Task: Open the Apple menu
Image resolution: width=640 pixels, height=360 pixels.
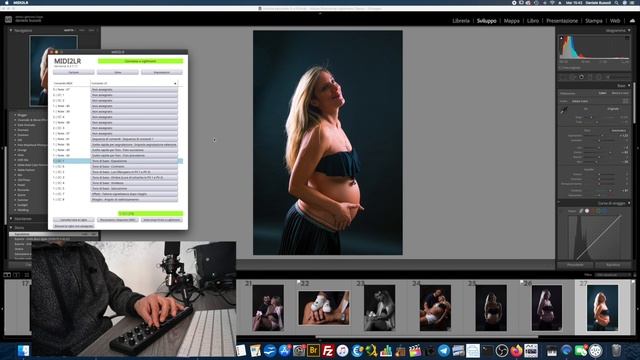Action: click(7, 2)
